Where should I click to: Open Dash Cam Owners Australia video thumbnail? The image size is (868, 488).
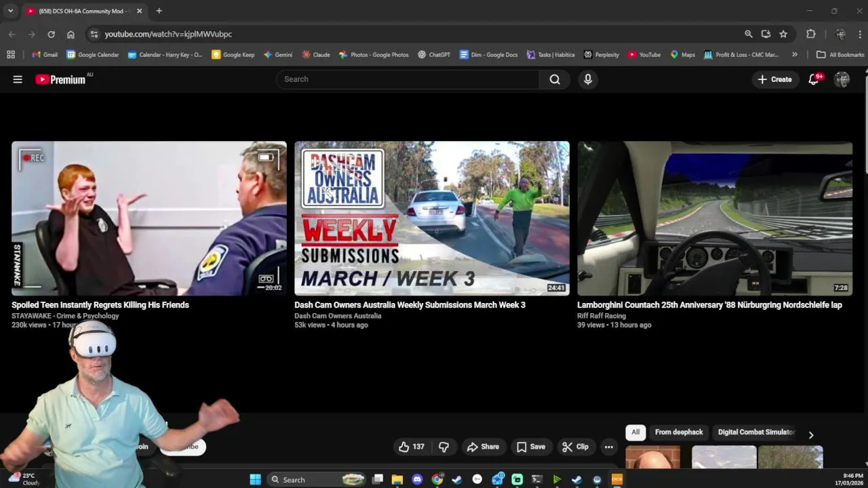point(432,218)
